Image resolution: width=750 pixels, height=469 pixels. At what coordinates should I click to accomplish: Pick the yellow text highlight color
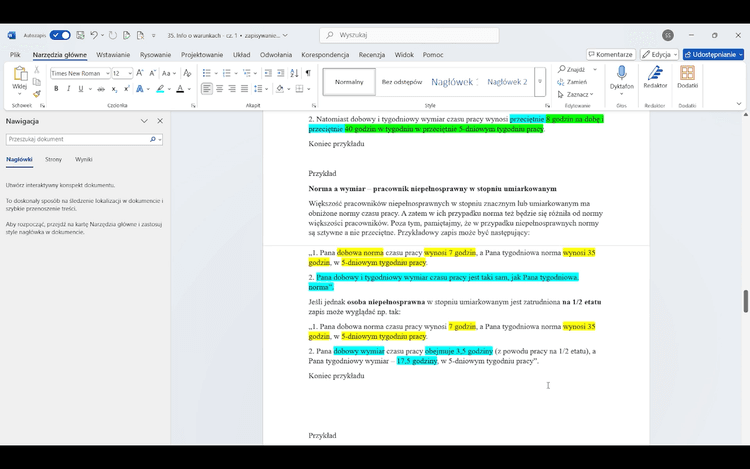tap(157, 89)
